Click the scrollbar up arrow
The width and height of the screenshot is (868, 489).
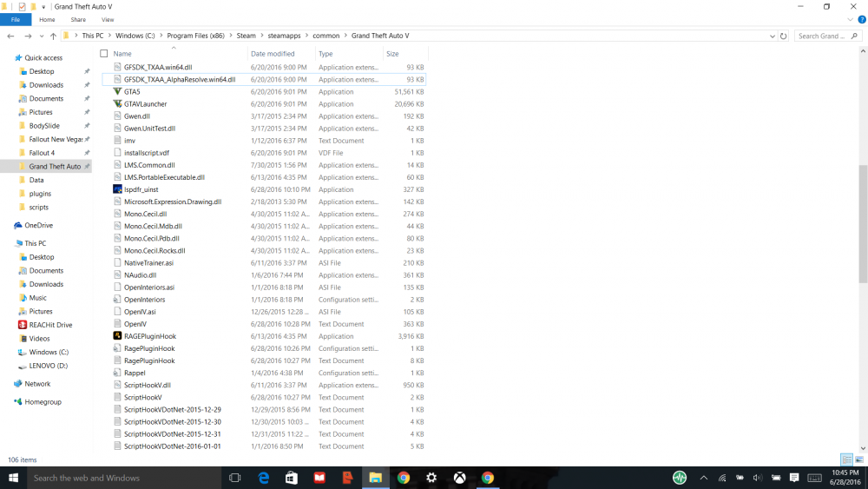point(863,51)
